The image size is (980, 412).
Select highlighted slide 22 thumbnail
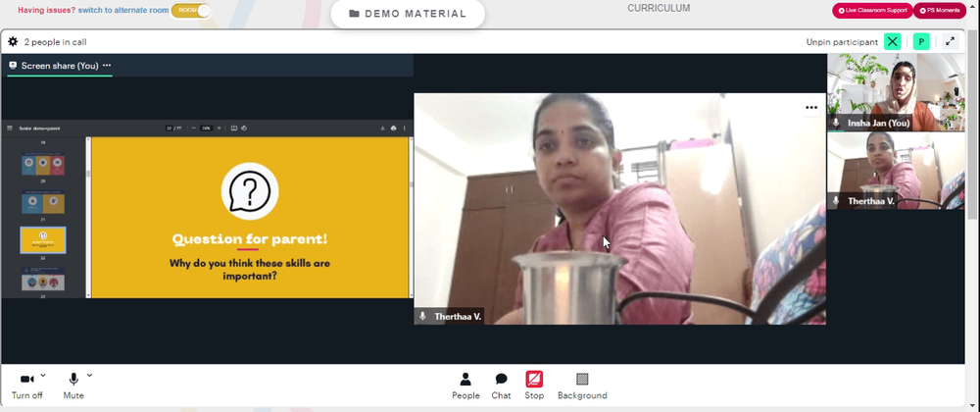pos(43,240)
